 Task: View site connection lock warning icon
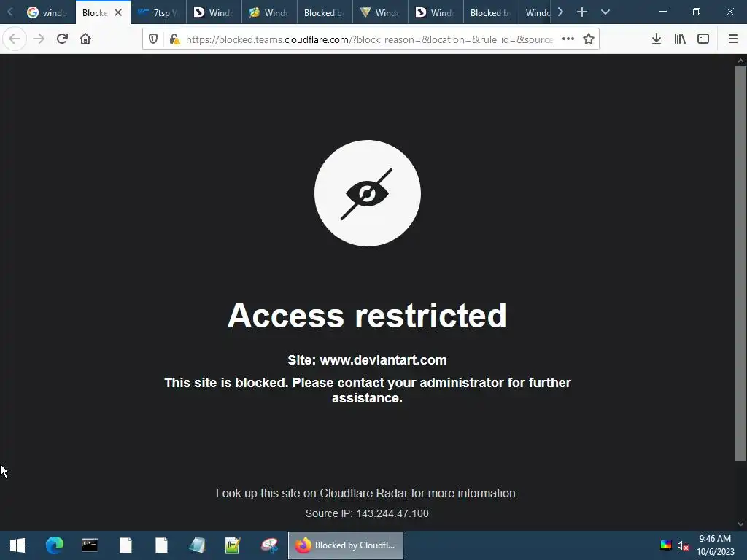[174, 39]
